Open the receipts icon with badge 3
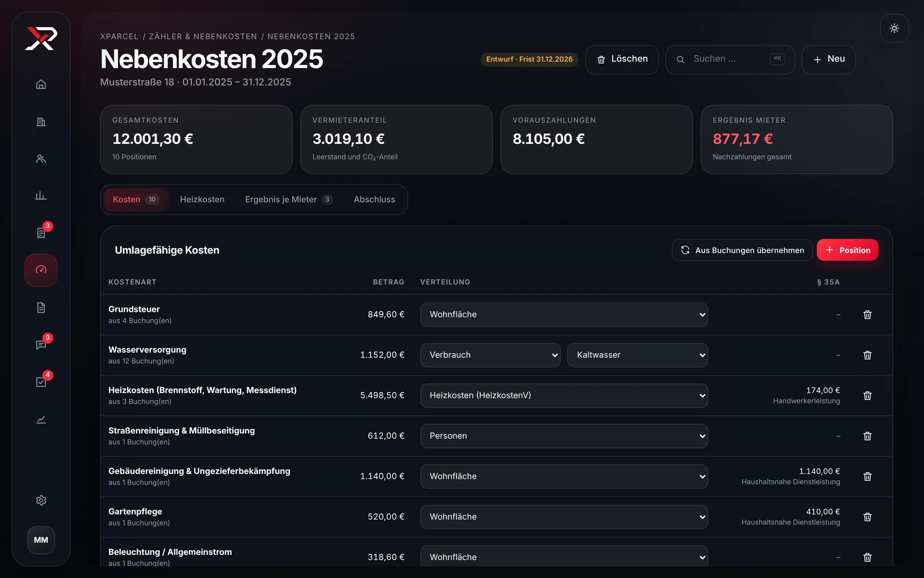The image size is (924, 578). click(41, 233)
